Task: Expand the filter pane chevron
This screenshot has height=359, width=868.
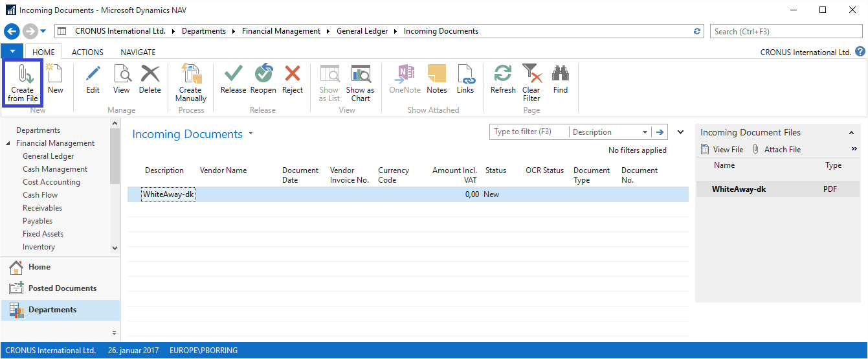Action: point(680,132)
